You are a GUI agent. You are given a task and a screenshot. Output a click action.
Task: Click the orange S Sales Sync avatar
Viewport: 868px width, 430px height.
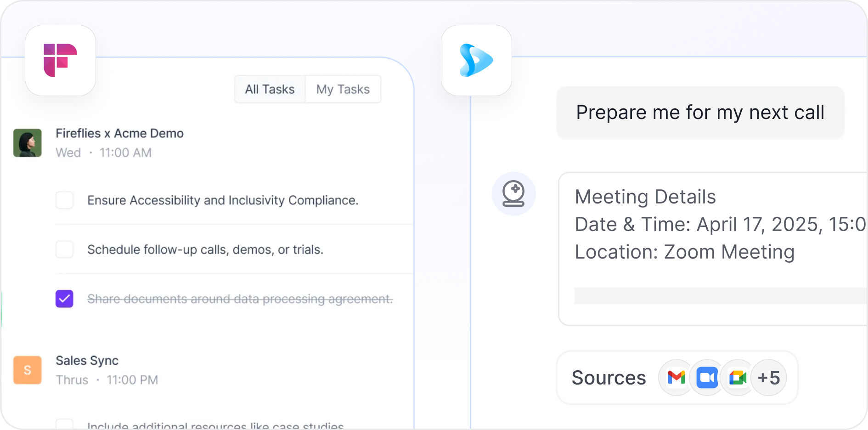(28, 370)
